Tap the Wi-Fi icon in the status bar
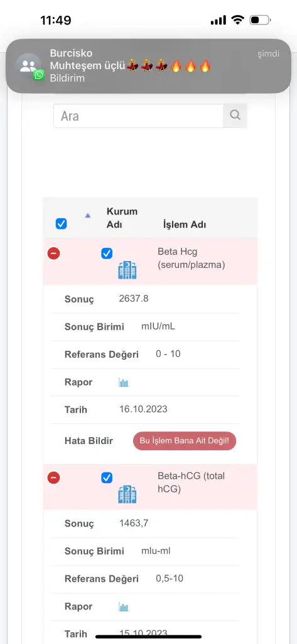297x644 pixels. [237, 19]
